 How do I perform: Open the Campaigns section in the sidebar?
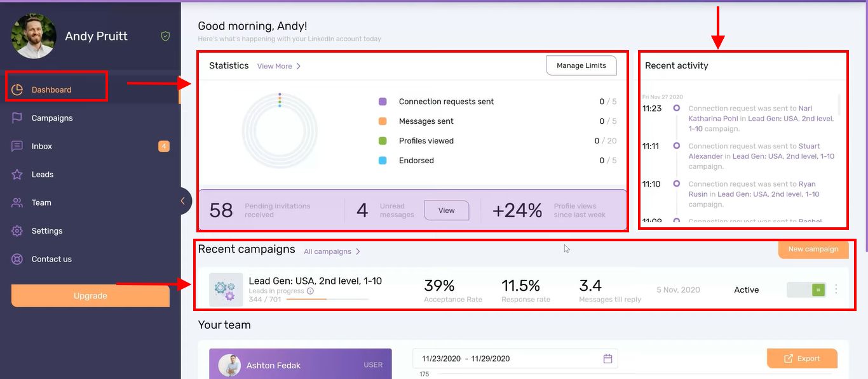tap(53, 117)
